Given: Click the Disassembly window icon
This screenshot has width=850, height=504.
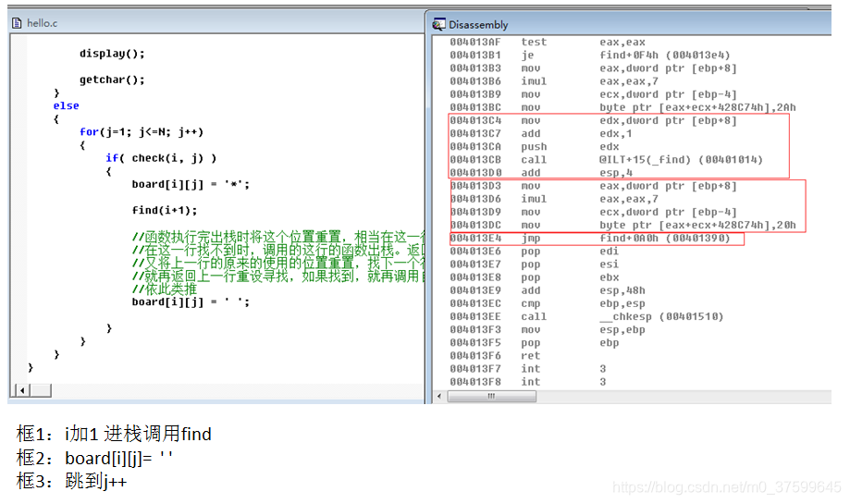Looking at the screenshot, I should click(438, 24).
